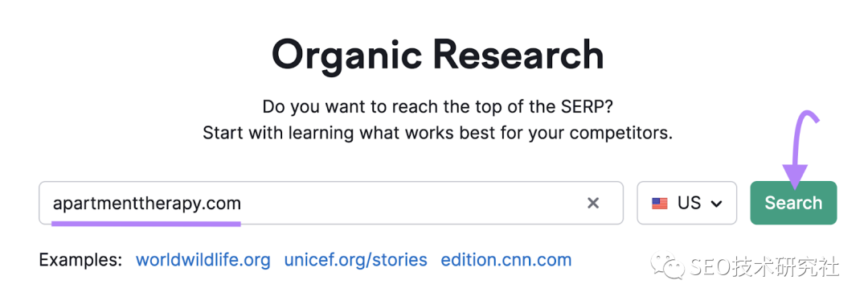Click the American flag icon
868x305 pixels.
tap(659, 204)
